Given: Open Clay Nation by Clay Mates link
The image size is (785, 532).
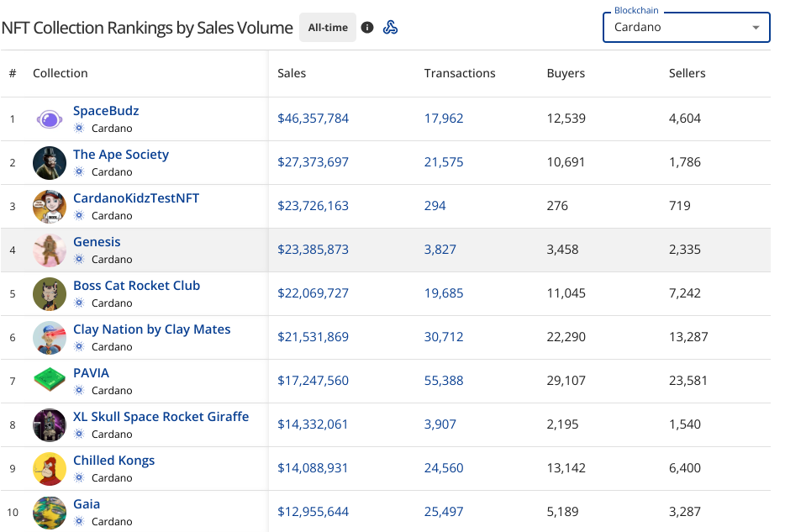Looking at the screenshot, I should click(x=151, y=329).
